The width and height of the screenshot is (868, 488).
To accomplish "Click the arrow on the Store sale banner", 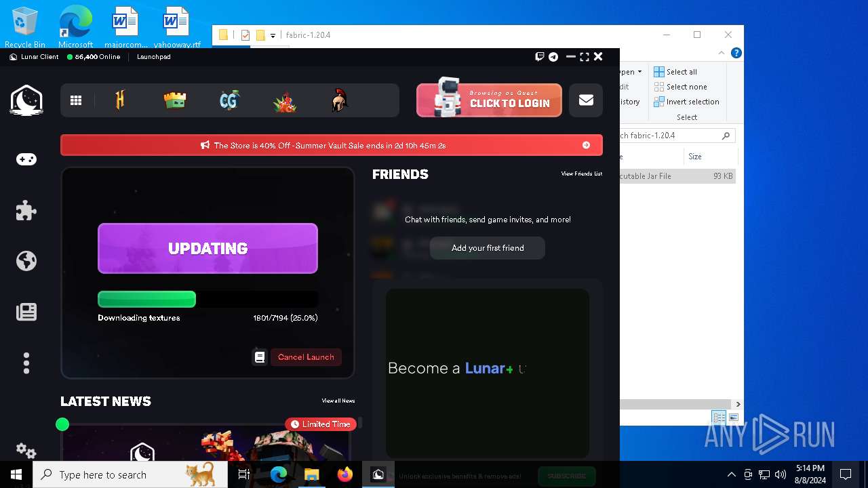I will coord(586,145).
